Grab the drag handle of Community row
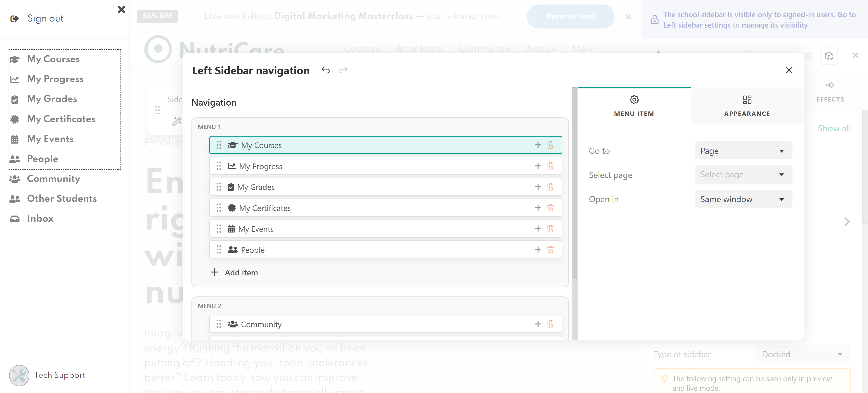Viewport: 868px width, 393px height. 219,324
